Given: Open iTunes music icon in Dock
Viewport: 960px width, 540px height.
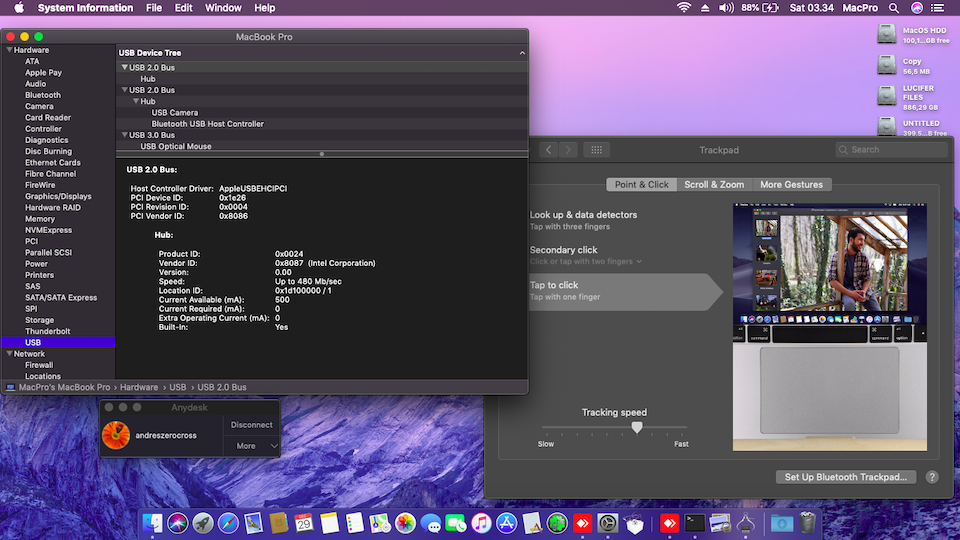Looking at the screenshot, I should (481, 523).
